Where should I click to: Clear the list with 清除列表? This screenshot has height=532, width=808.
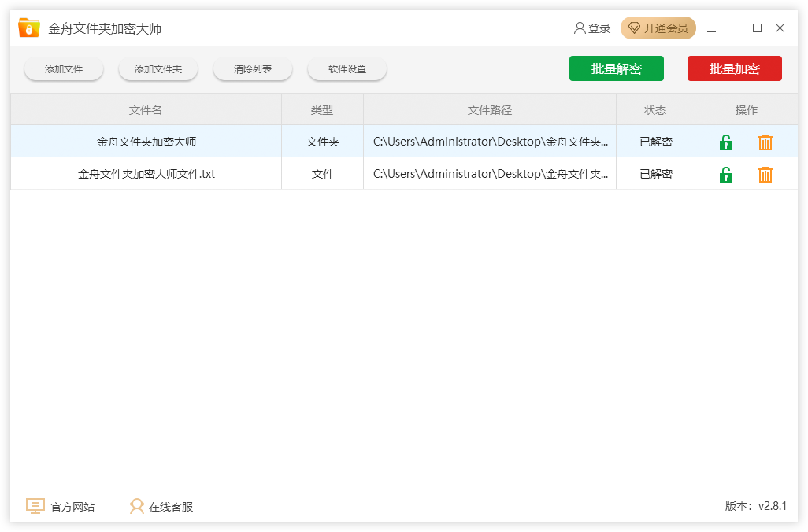(253, 69)
